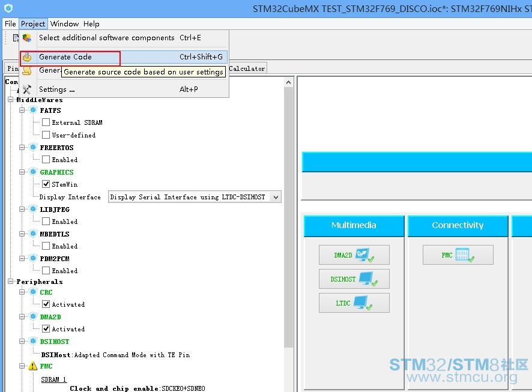
Task: Open the DSIHOST configuration button
Action: [x=354, y=279]
